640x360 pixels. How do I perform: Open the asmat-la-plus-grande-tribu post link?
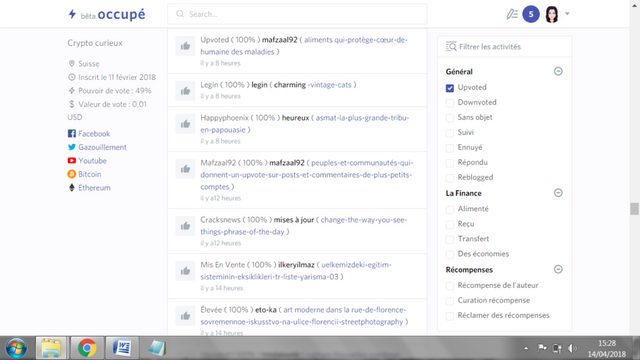[304, 124]
